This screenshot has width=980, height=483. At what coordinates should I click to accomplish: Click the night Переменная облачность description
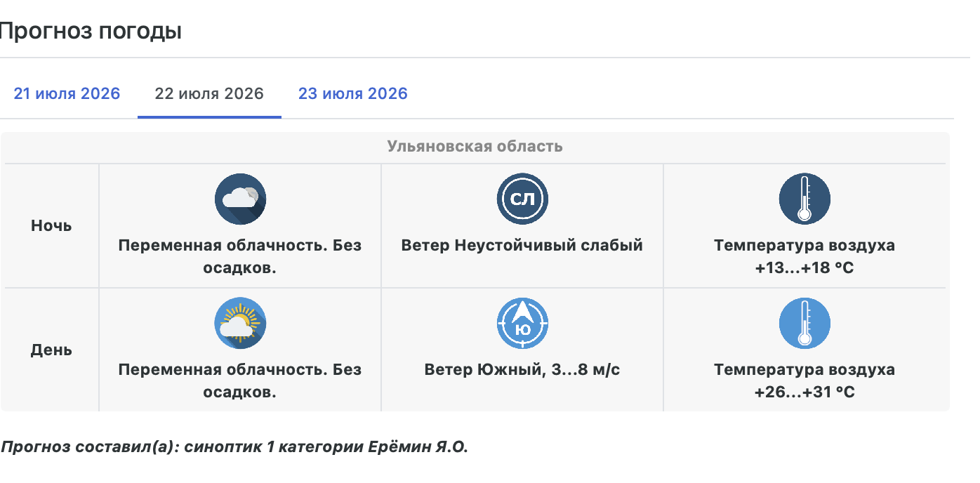[x=240, y=257]
